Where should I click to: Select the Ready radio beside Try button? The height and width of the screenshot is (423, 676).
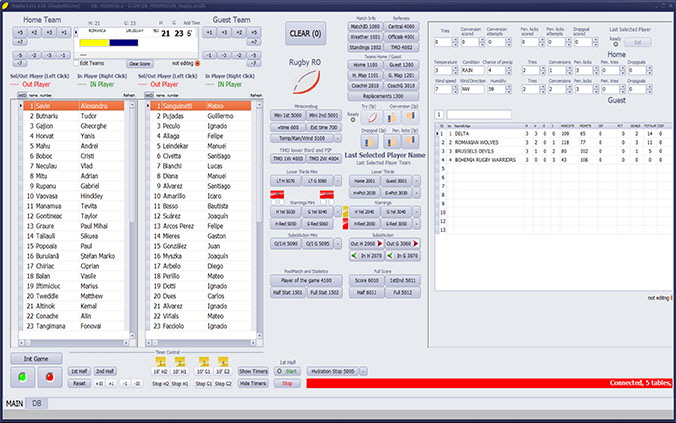pos(353,120)
